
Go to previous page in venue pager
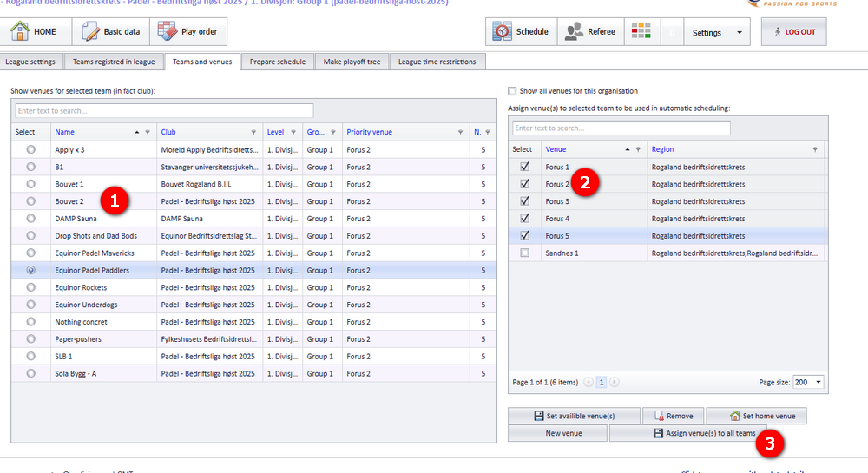click(589, 382)
